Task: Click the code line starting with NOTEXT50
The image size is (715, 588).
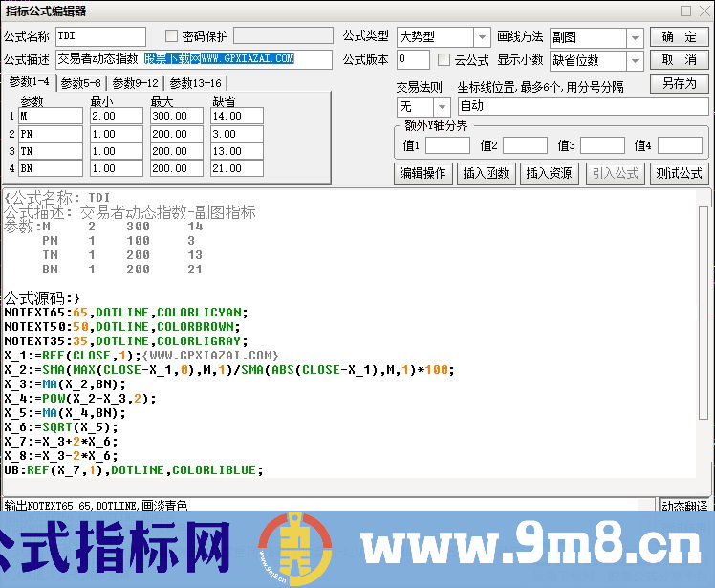Action: (121, 327)
